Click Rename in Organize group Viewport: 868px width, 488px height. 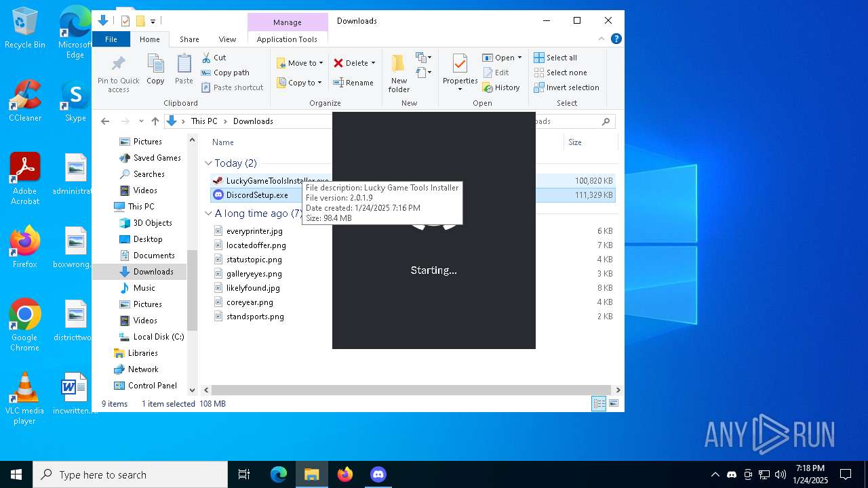pos(353,83)
